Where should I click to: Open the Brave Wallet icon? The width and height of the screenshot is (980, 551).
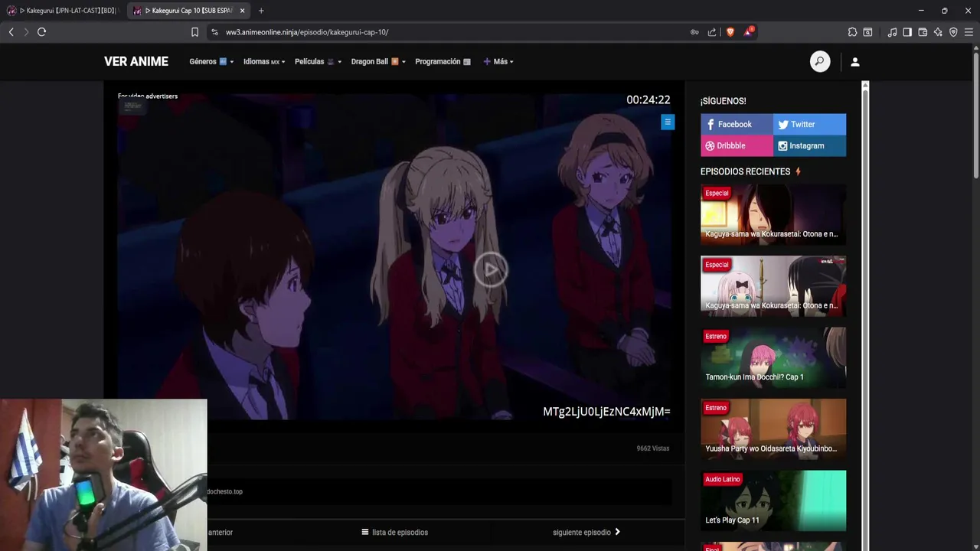923,32
